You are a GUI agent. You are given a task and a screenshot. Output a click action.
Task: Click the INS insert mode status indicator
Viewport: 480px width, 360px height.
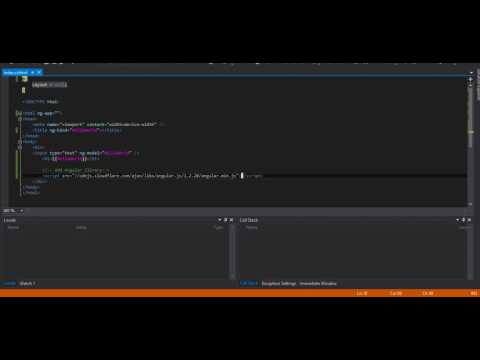click(x=474, y=293)
